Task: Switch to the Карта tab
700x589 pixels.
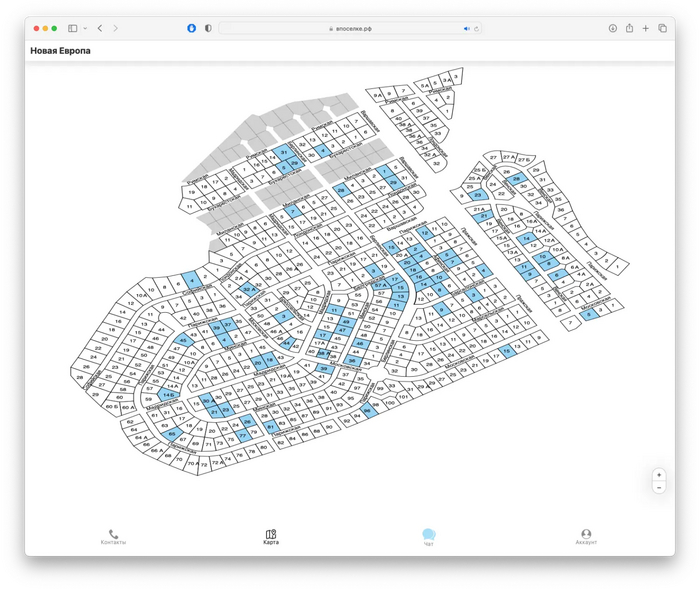Action: (x=271, y=537)
